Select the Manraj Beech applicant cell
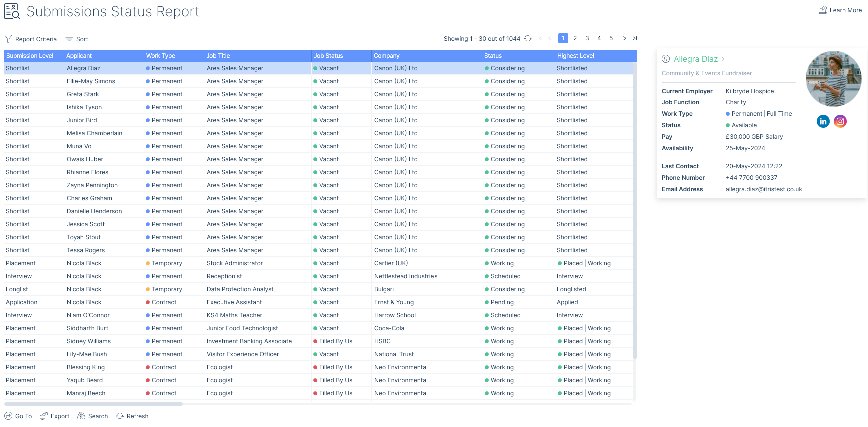 click(x=104, y=393)
